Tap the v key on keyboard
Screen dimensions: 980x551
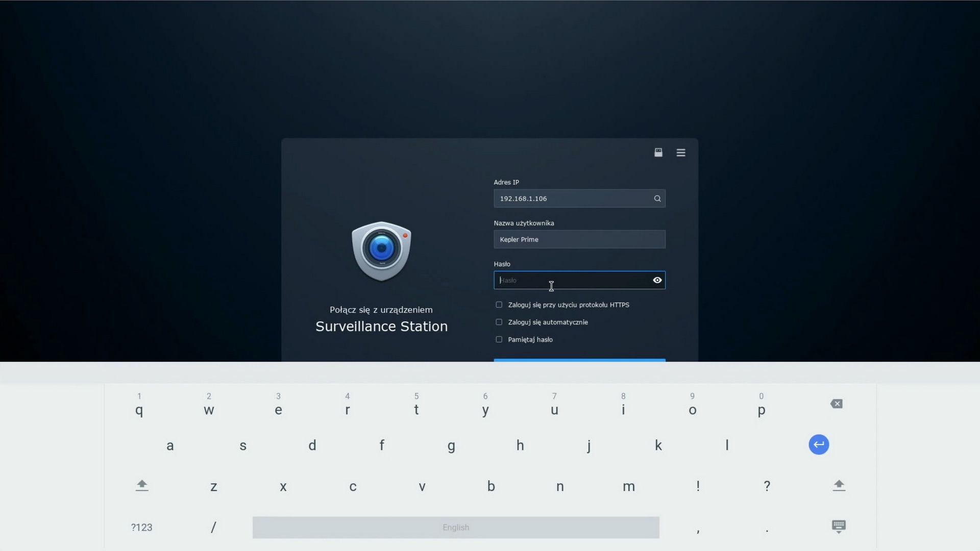pos(422,486)
